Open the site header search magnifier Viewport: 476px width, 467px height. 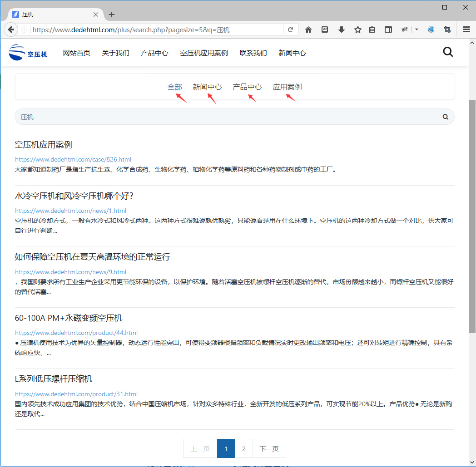click(x=448, y=52)
